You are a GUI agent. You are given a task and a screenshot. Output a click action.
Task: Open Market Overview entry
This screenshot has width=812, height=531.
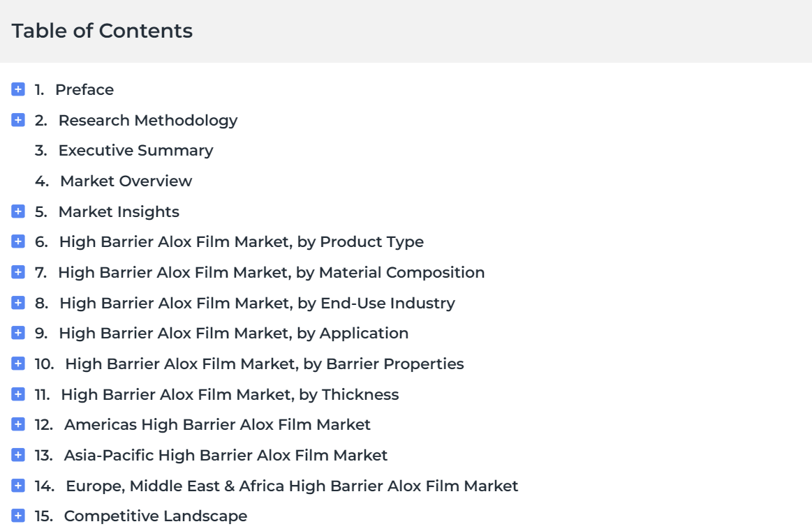click(x=126, y=181)
